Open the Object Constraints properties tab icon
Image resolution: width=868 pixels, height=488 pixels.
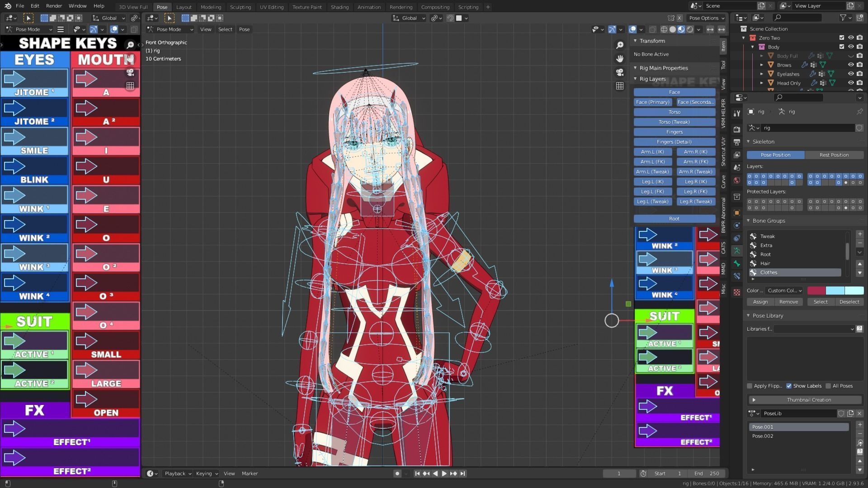[x=737, y=238]
